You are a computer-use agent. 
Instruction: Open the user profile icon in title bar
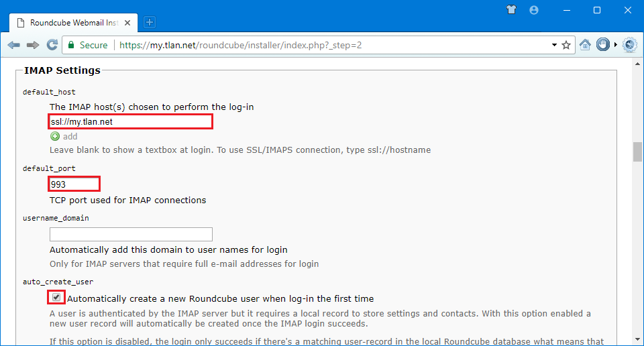coord(534,10)
